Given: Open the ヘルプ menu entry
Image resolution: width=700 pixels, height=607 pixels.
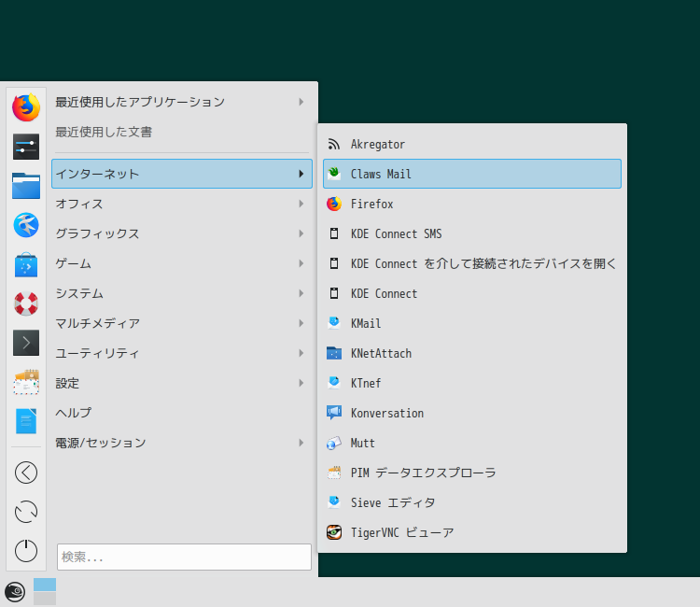Looking at the screenshot, I should point(182,413).
